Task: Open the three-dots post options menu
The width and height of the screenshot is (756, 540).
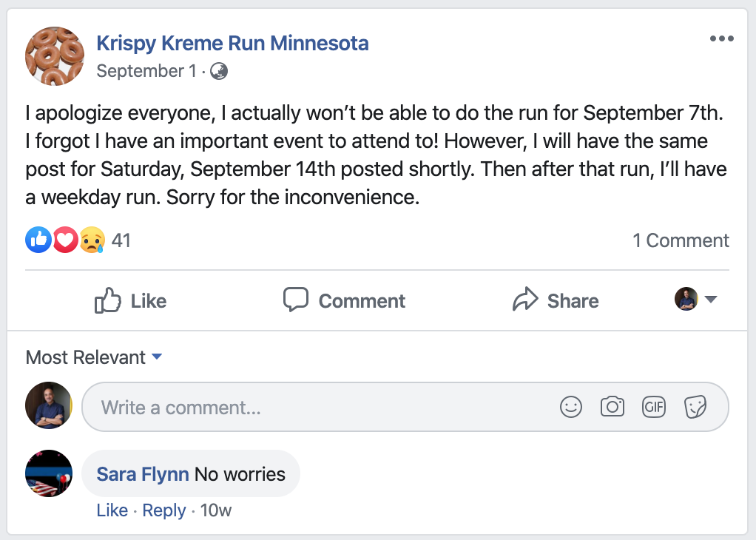Action: point(721,39)
